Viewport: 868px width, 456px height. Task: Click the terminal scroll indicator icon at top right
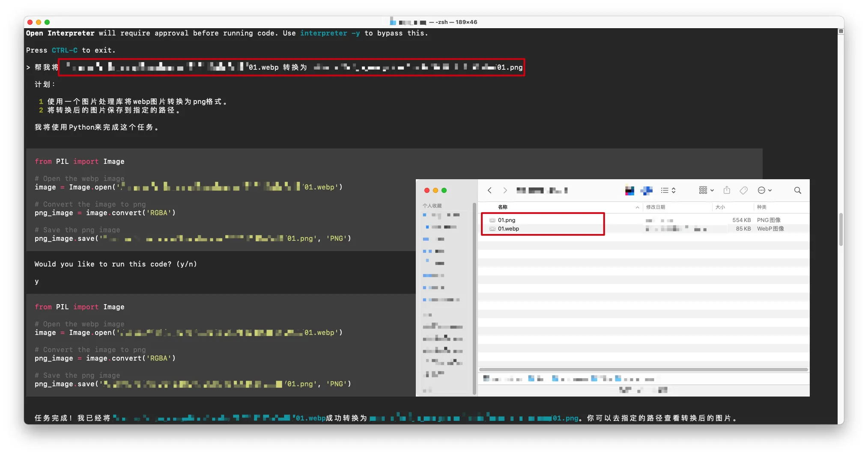841,32
